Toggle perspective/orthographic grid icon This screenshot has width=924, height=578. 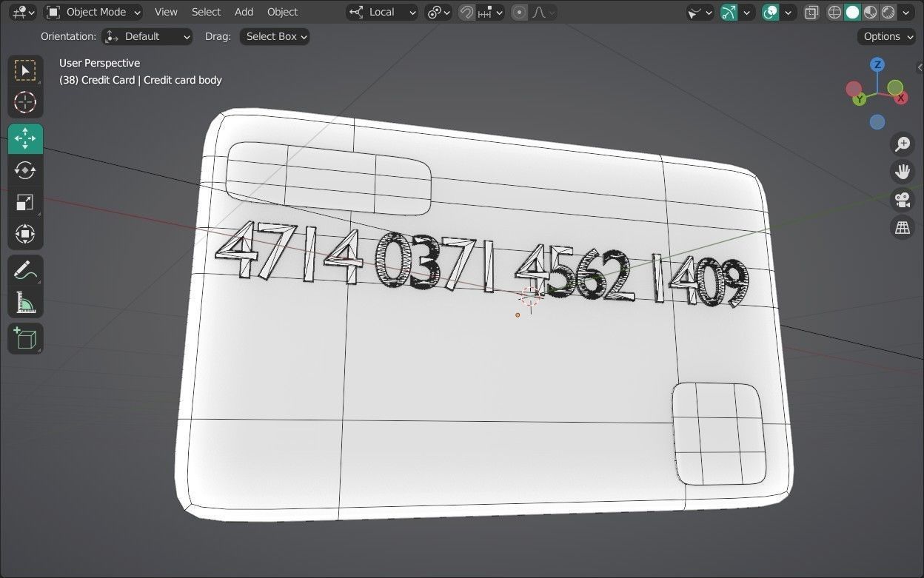point(903,228)
